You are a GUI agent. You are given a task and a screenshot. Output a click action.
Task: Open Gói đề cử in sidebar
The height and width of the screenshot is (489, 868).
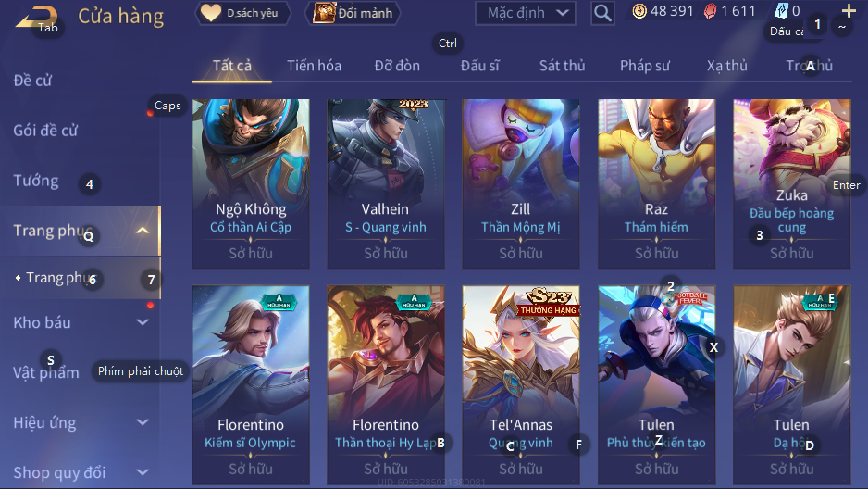[x=45, y=131]
